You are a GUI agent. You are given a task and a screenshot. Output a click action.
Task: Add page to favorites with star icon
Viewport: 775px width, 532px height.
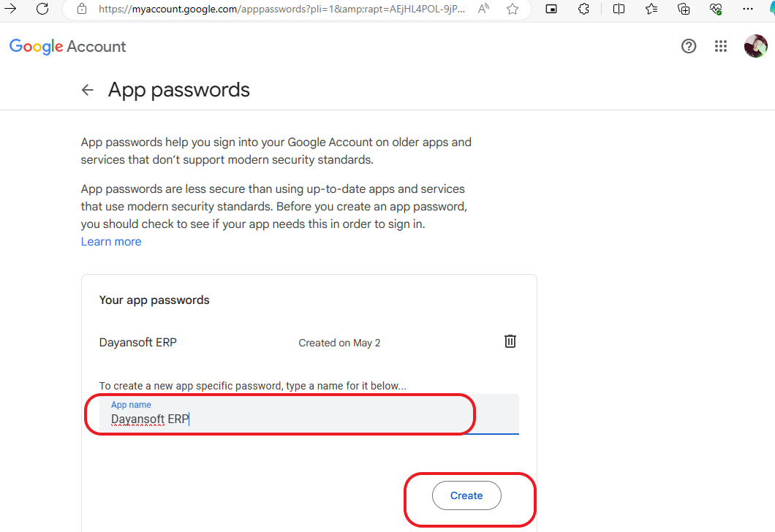(x=513, y=8)
